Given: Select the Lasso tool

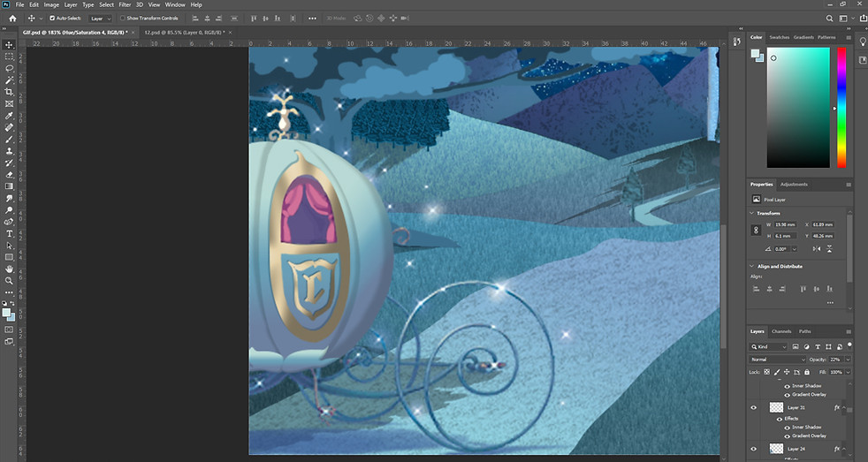Looking at the screenshot, I should tap(9, 69).
